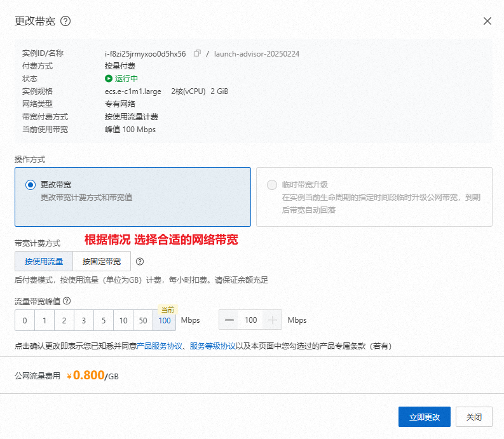Close the 更改带宽 dialog with X

[x=487, y=21]
